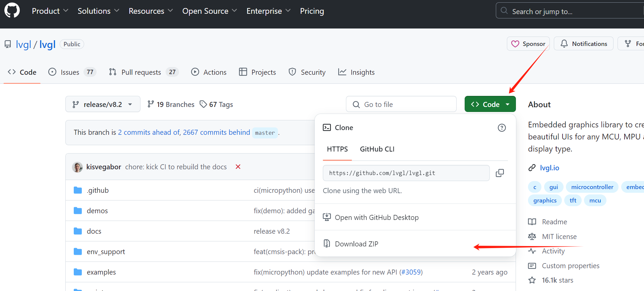Open the commit message about rebuilding docs
The height and width of the screenshot is (291, 644).
click(x=176, y=167)
